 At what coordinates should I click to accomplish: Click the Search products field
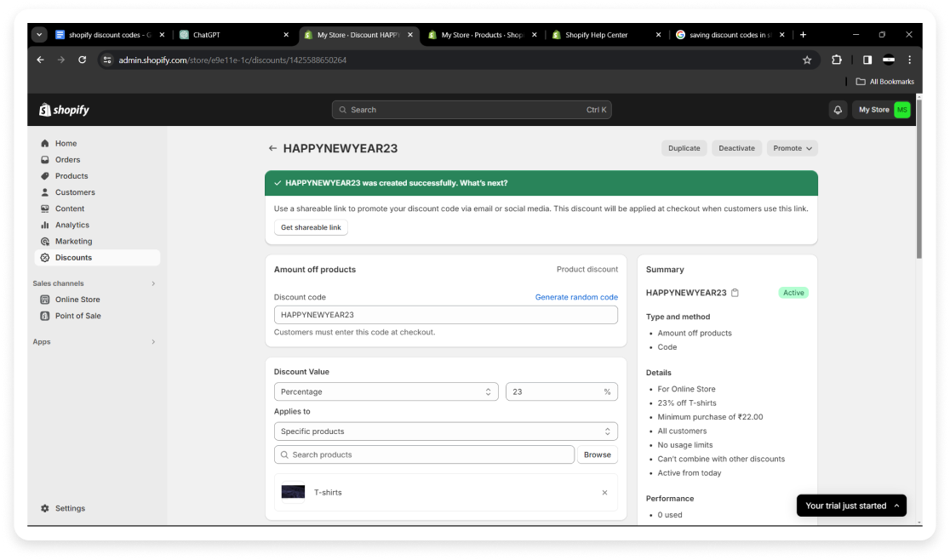[424, 454]
